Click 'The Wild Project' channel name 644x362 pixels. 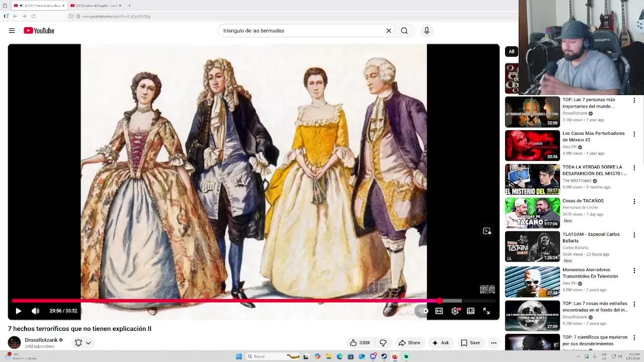(577, 180)
